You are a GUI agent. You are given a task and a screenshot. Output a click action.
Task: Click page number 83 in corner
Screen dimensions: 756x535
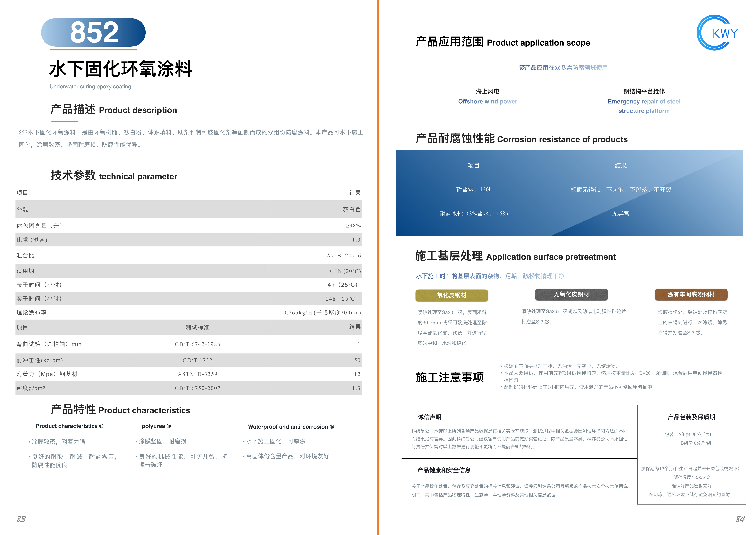(21, 519)
